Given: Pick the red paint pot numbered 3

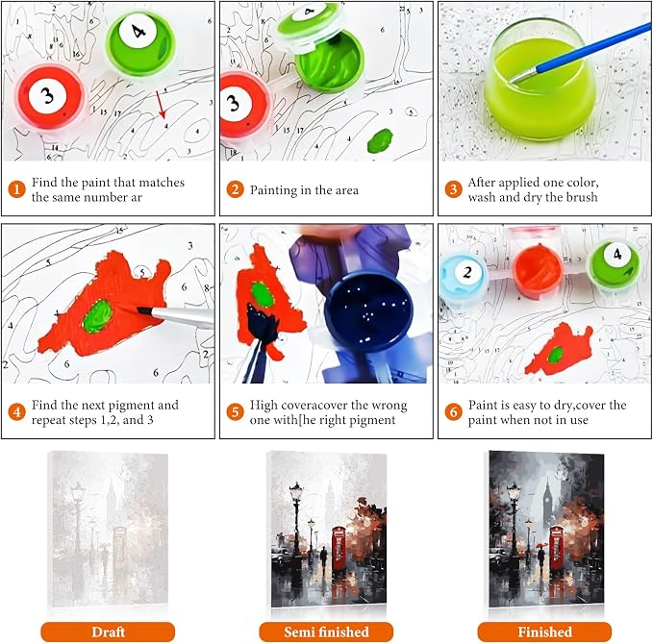Looking at the screenshot, I should tap(50, 97).
